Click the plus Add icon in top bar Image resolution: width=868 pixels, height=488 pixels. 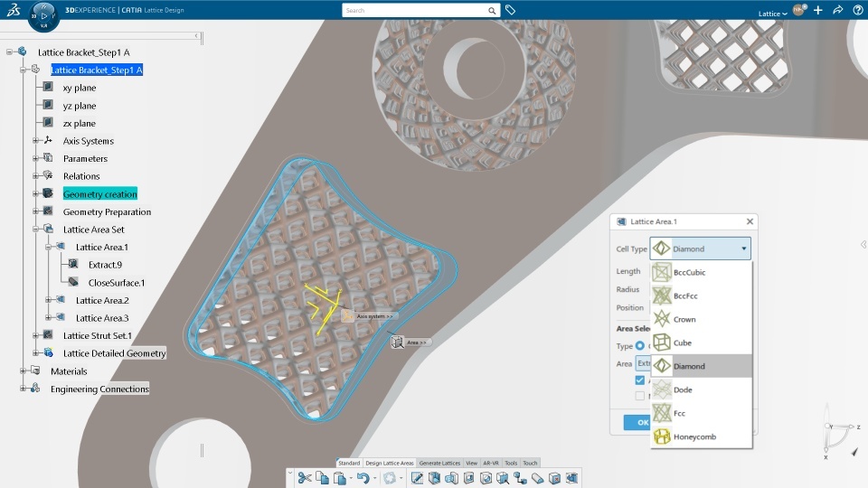pos(818,10)
